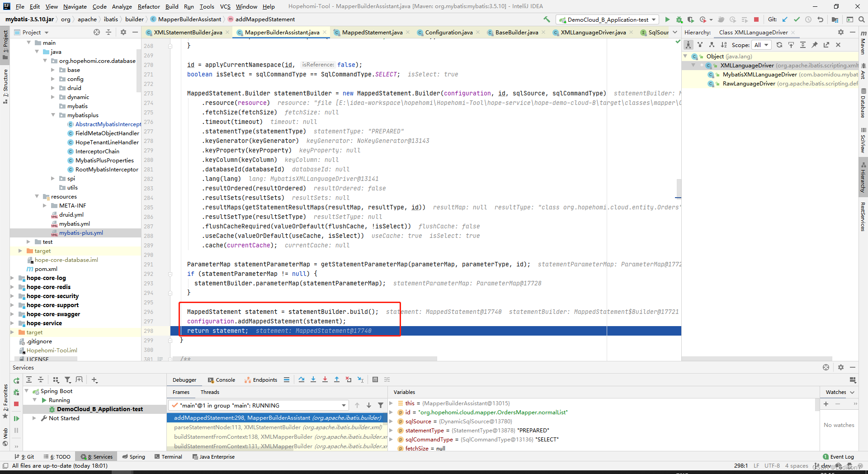Expand the META-INF folder
Viewport: 868px width, 474px height.
pyautogui.click(x=45, y=206)
